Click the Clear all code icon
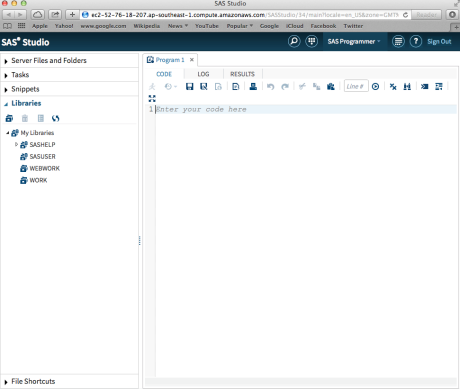The image size is (460, 389). click(393, 87)
